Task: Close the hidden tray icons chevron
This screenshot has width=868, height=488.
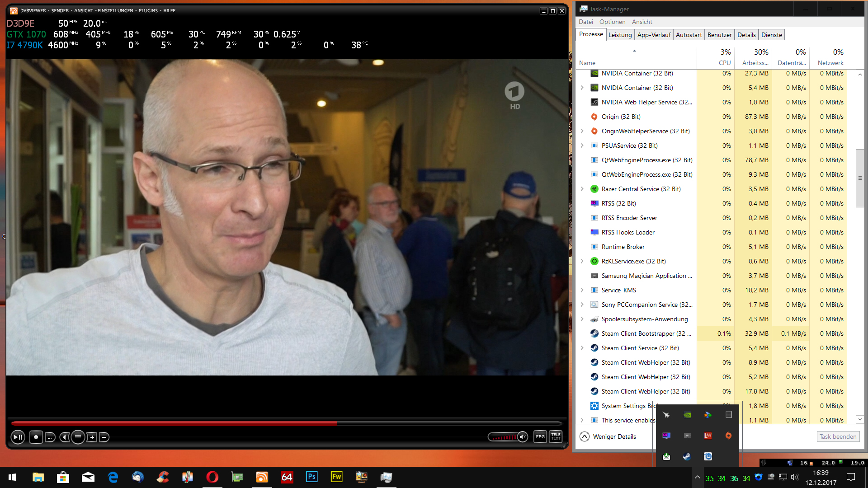Action: (x=697, y=477)
